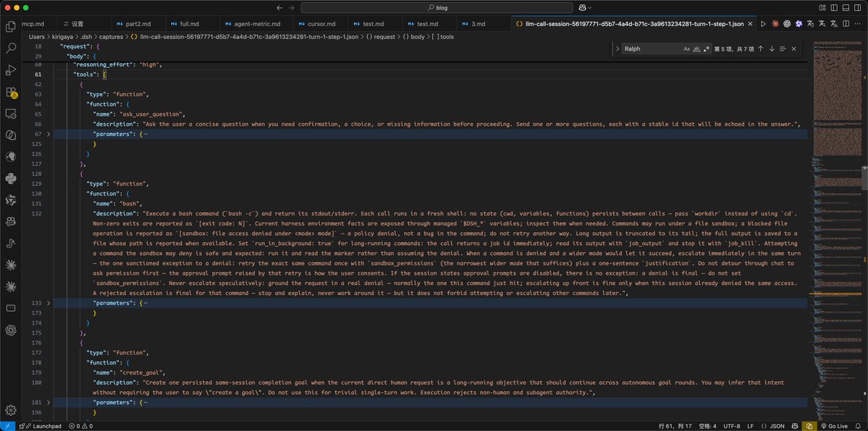
Task: Click the cursor position 行 61, 列 17
Action: 675,426
